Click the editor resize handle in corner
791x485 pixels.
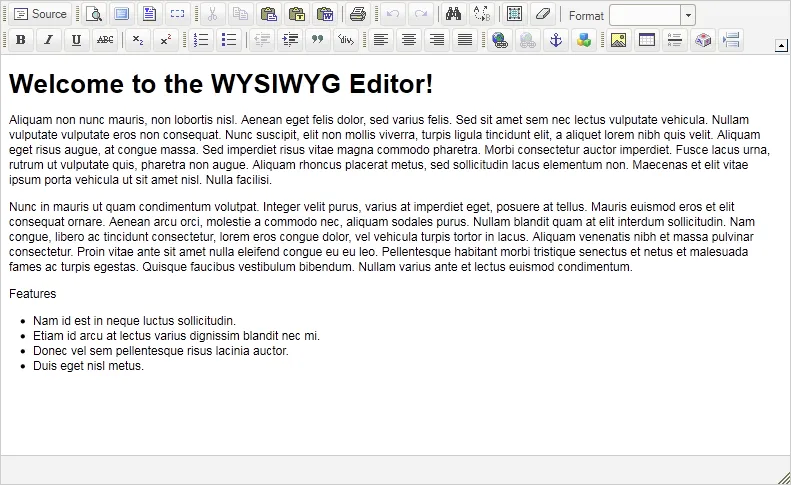tap(783, 477)
